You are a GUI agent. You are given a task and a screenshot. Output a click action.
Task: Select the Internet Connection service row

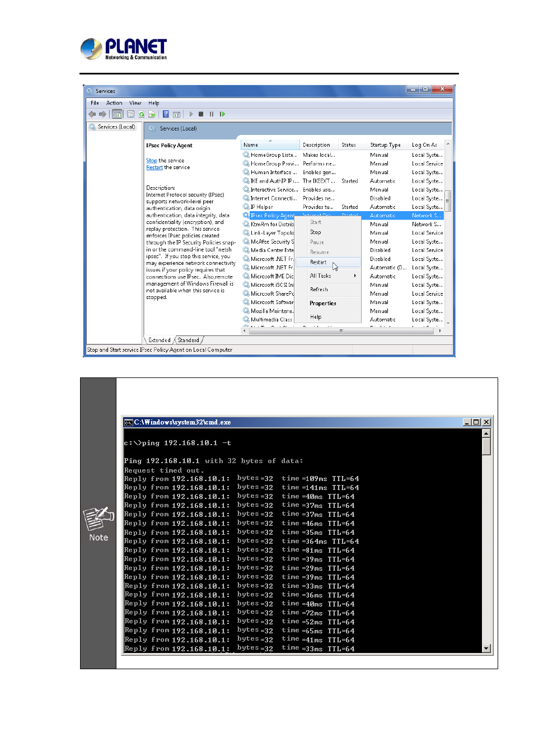tap(343, 198)
